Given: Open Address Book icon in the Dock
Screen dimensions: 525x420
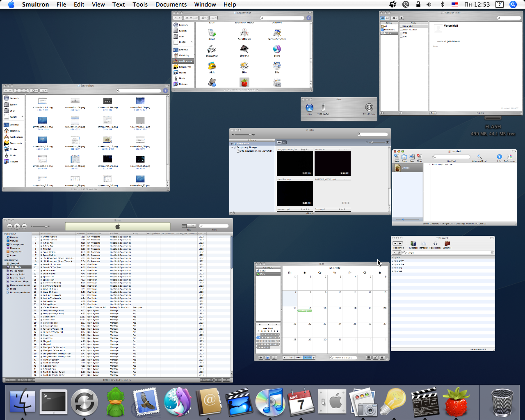Looking at the screenshot, I should [208, 402].
